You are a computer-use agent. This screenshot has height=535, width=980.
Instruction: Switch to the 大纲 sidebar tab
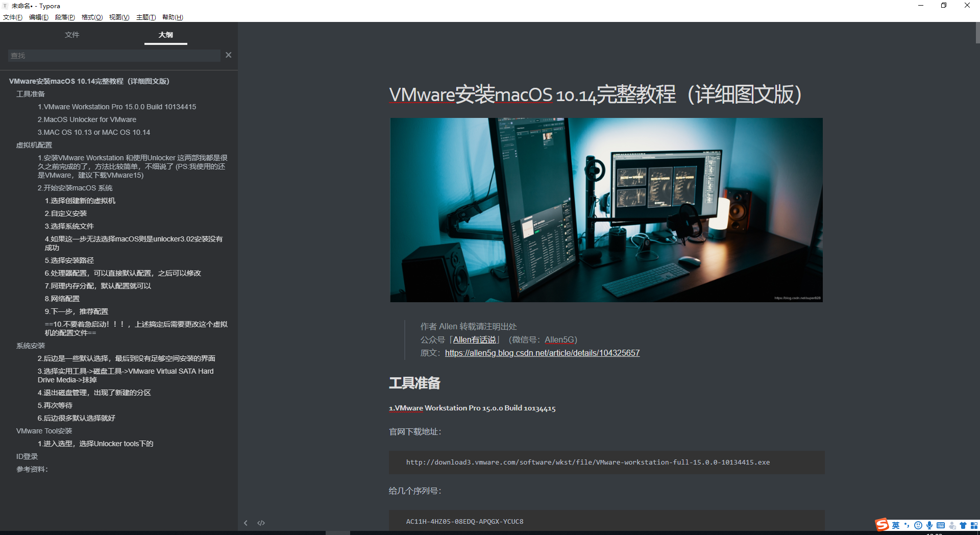(x=166, y=35)
